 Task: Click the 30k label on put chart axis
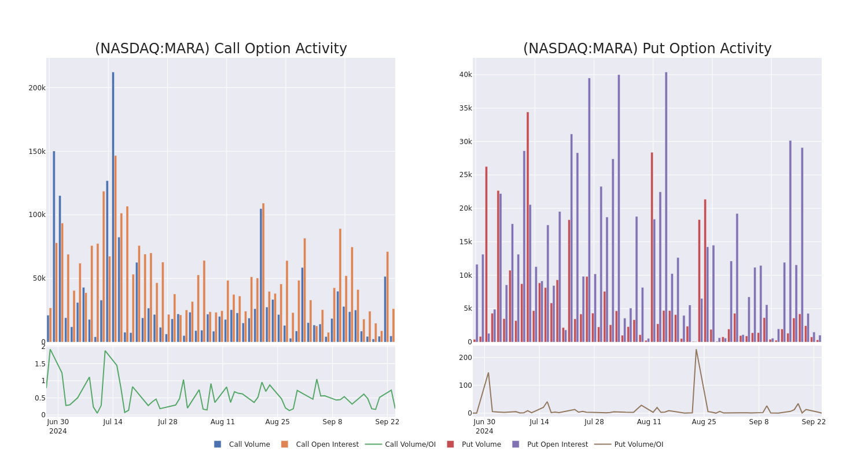tap(466, 142)
